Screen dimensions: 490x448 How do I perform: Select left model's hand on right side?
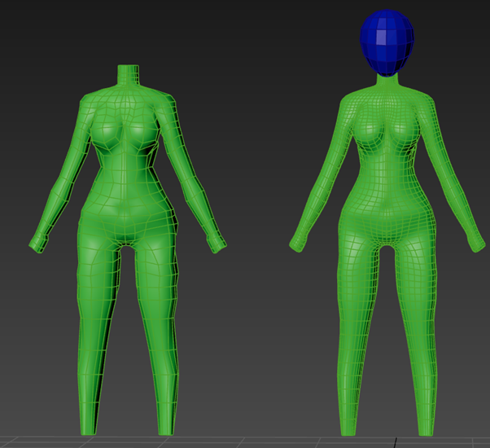pos(215,241)
